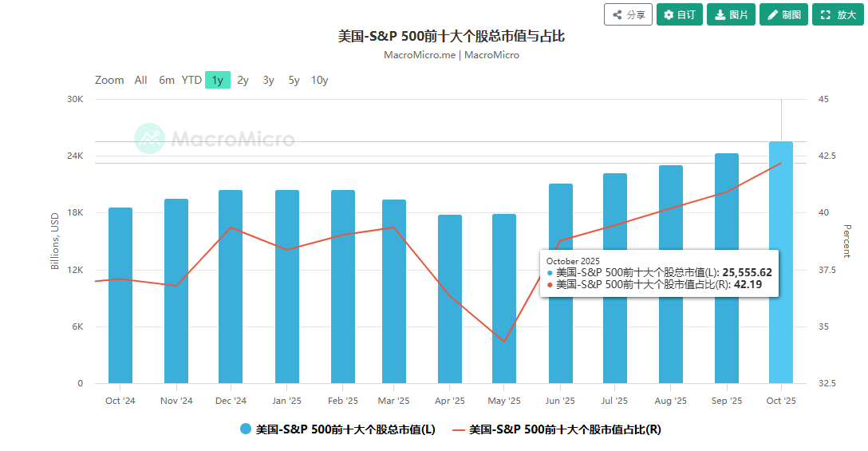868x451 pixels.
Task: Click the download icon in 图片 button
Action: point(720,15)
